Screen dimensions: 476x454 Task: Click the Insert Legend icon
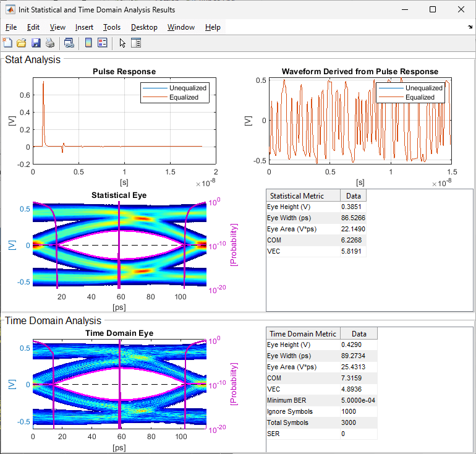pyautogui.click(x=102, y=43)
